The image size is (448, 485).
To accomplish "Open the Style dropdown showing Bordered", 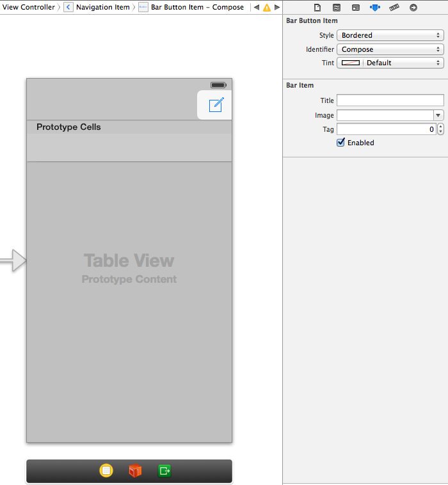I will pos(390,35).
